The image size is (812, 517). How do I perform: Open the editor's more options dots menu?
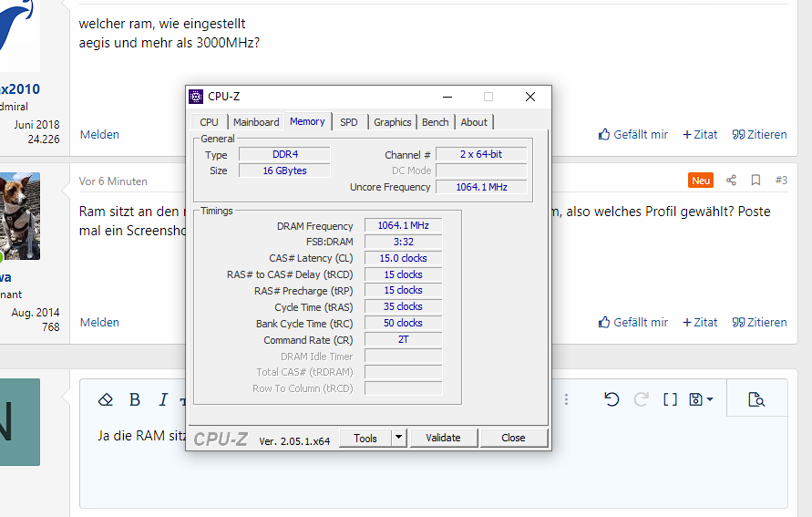(566, 399)
